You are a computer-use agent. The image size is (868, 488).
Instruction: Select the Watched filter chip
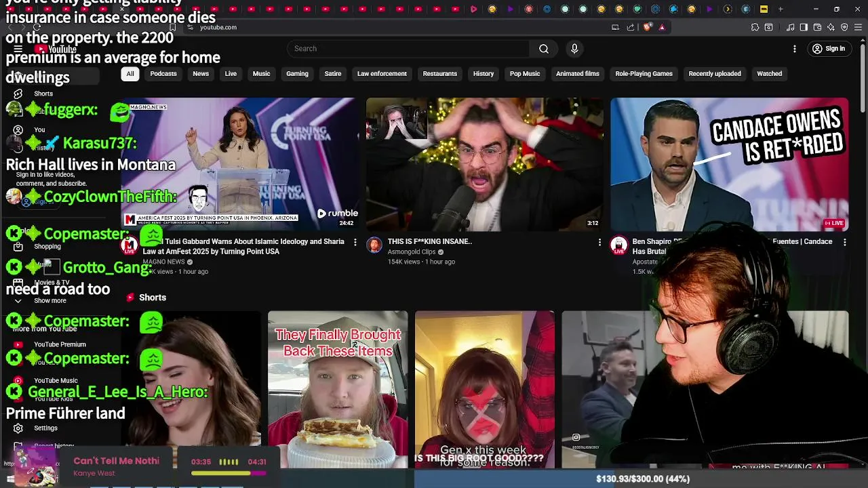coord(770,74)
